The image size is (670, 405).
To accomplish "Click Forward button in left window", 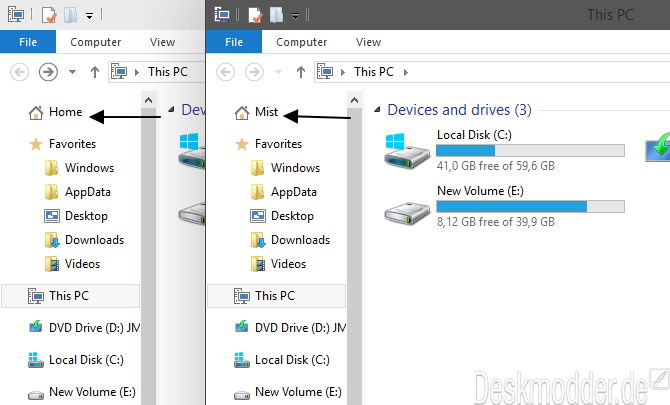I will [48, 72].
